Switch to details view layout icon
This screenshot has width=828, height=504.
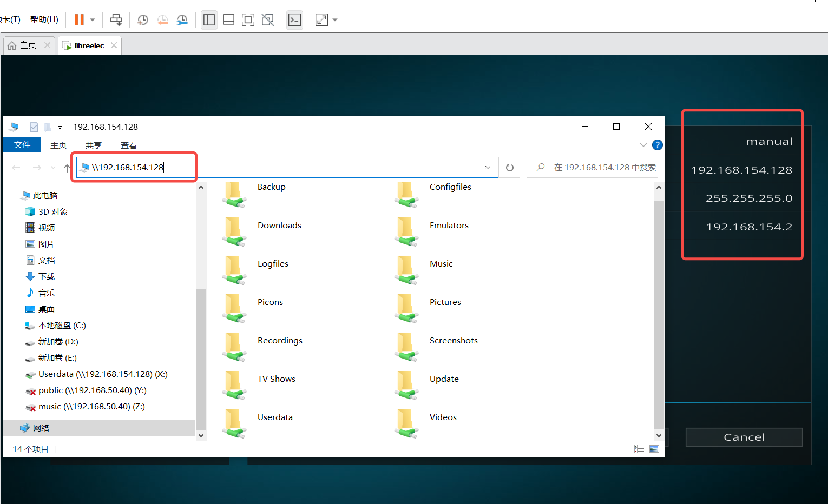click(639, 449)
